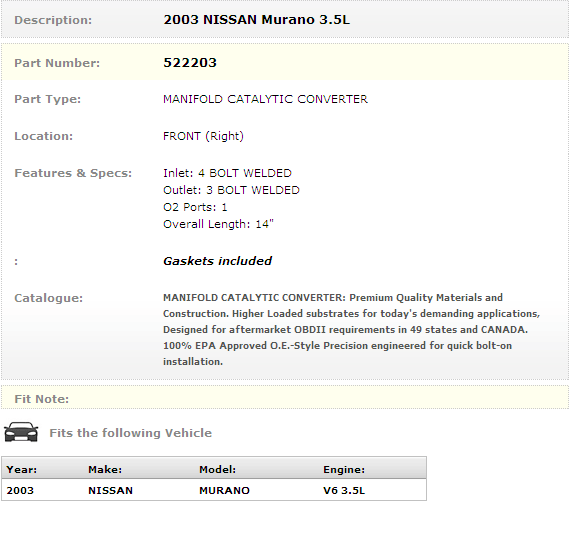Click the Model column header

217,469
